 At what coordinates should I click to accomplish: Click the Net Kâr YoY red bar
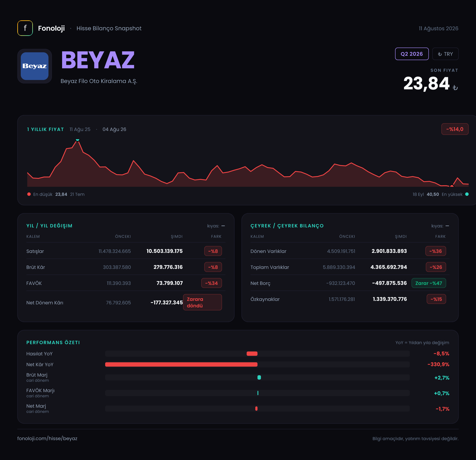tap(181, 364)
